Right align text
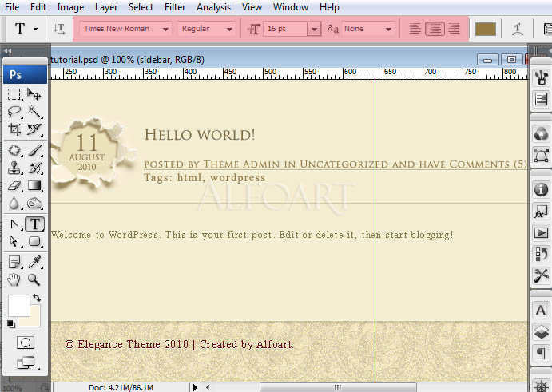This screenshot has height=392, width=552. point(454,29)
